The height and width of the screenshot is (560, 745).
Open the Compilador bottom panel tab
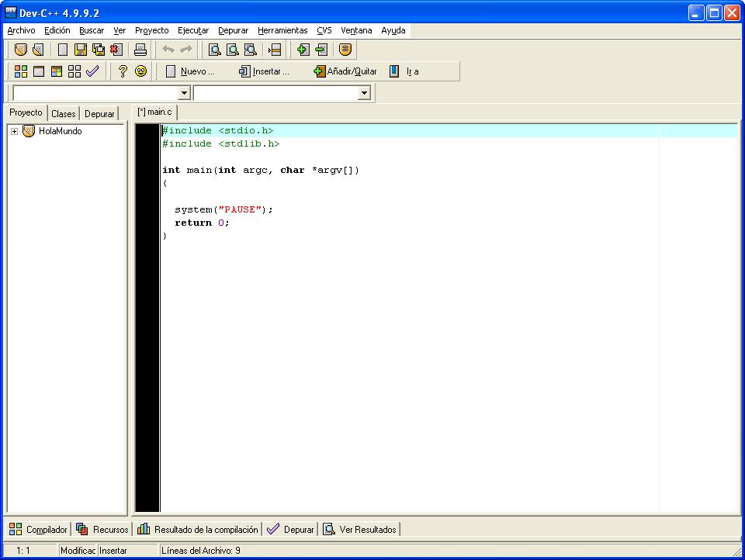(x=39, y=529)
